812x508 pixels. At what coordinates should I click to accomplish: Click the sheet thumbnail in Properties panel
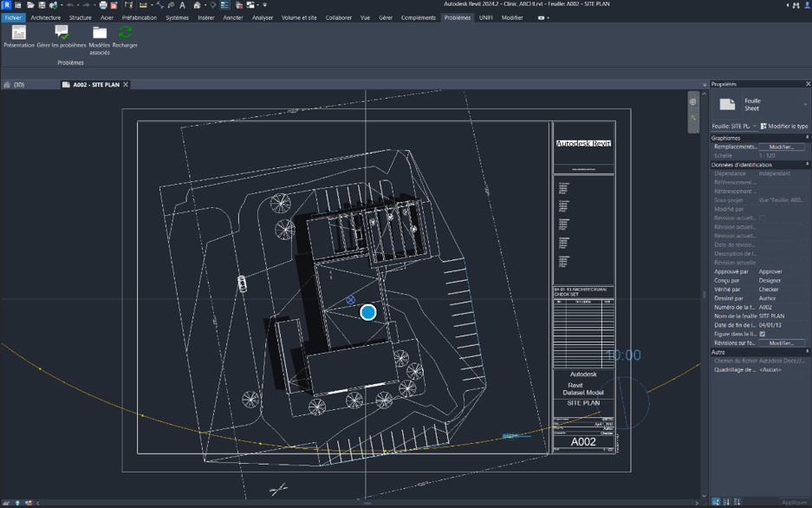pos(726,103)
